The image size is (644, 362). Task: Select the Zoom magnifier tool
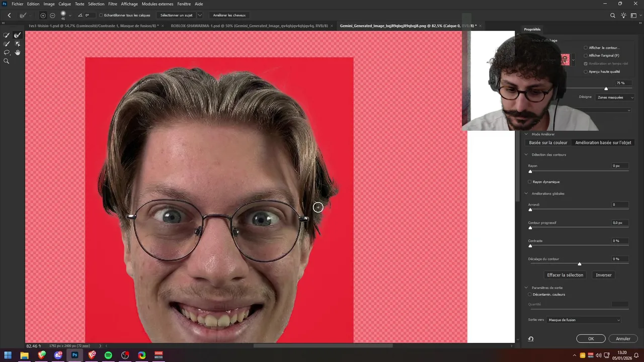tap(7, 61)
